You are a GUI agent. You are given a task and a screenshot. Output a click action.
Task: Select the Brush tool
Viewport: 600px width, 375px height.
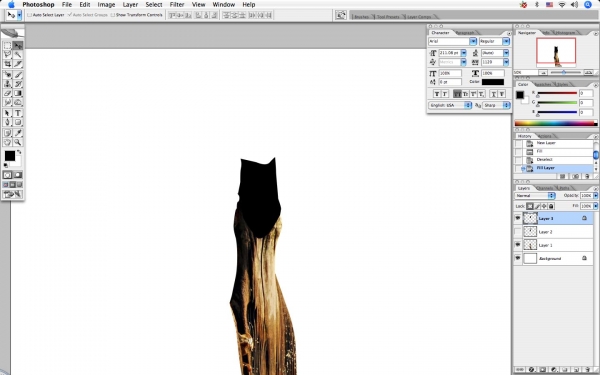point(18,75)
